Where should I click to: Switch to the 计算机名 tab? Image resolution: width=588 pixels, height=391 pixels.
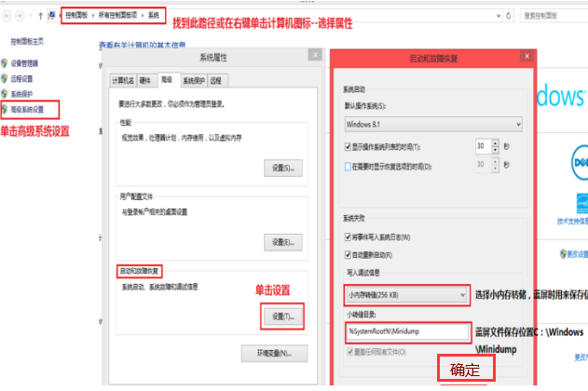point(123,80)
